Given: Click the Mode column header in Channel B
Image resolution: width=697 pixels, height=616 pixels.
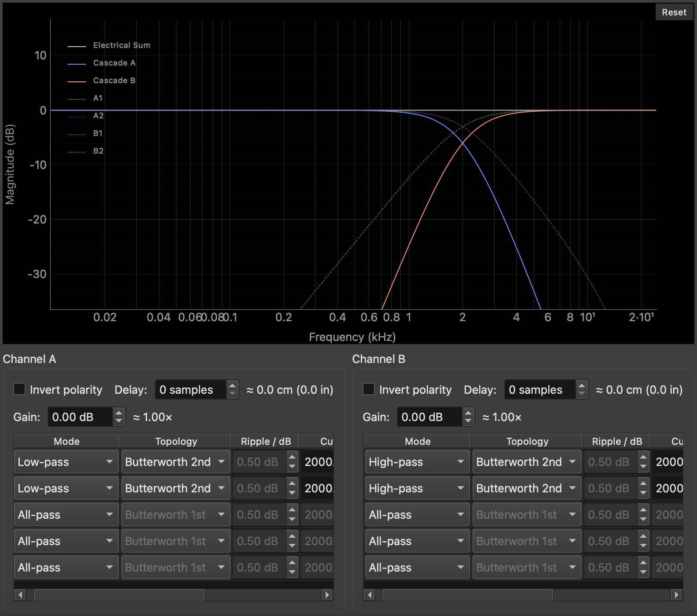Looking at the screenshot, I should [x=417, y=441].
